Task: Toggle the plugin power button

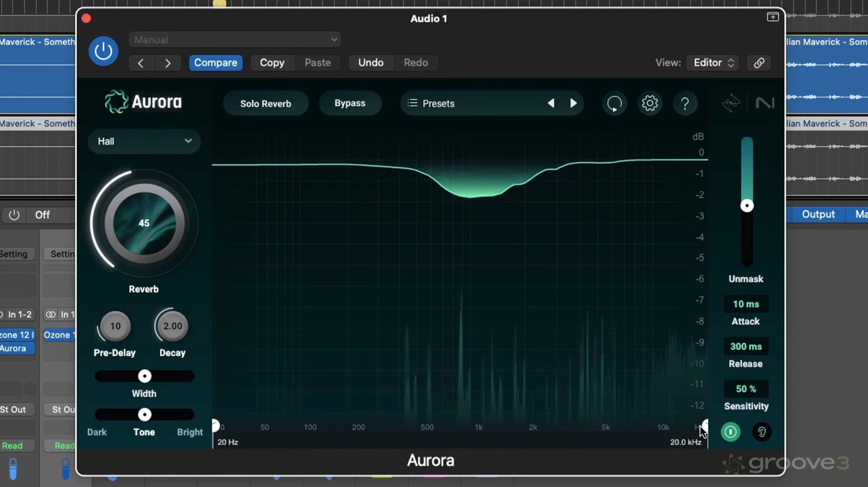Action: (103, 51)
